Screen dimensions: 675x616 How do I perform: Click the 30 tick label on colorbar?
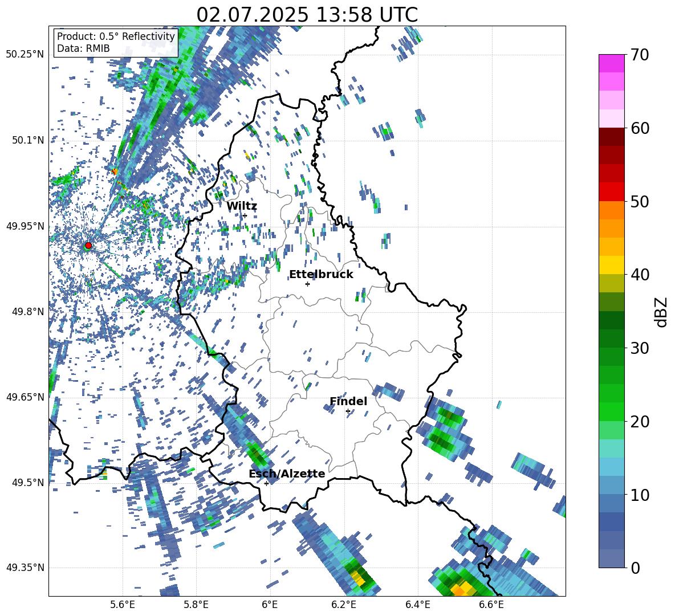pos(640,348)
